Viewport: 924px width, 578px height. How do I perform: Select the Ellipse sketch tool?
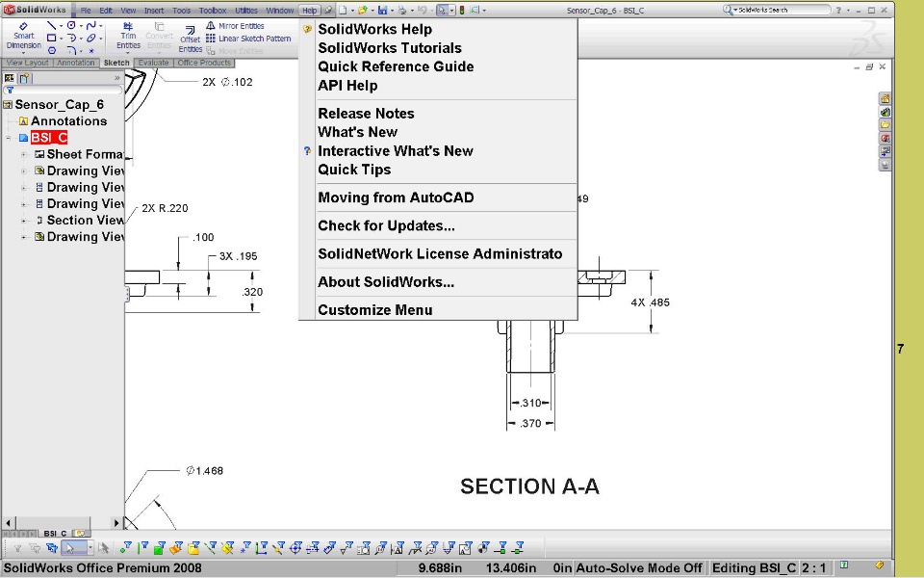90,38
